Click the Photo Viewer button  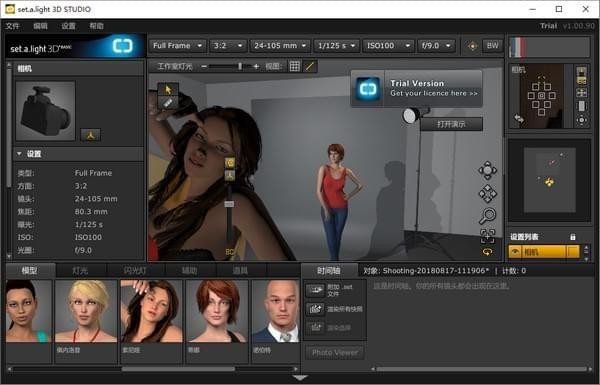click(x=335, y=352)
